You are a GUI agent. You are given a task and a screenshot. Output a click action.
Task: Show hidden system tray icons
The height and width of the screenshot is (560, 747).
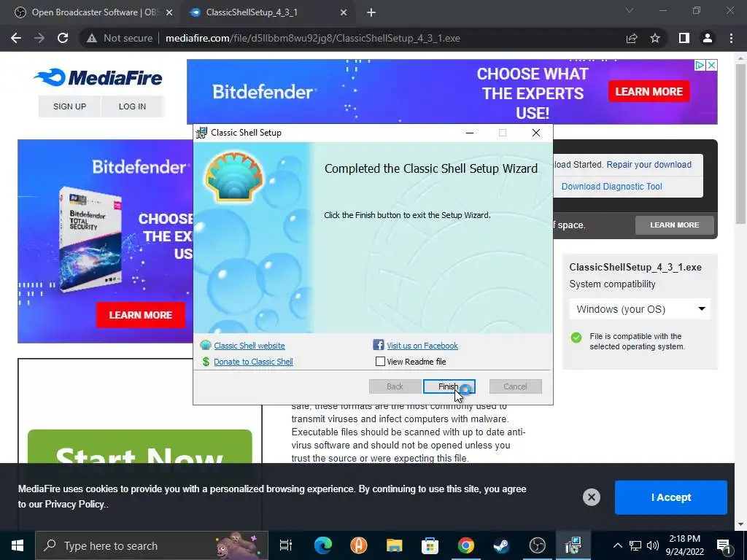coord(617,545)
